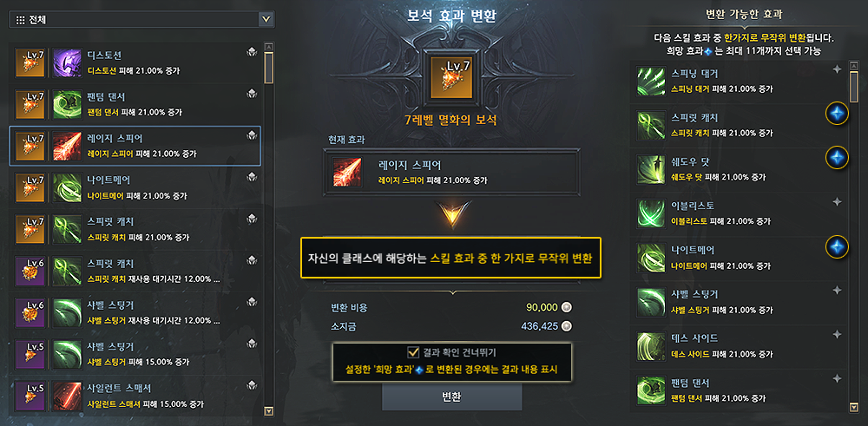Click the Lv.6 샤벨 스팅거 gem icon
Image resolution: width=868 pixels, height=426 pixels.
(x=29, y=312)
